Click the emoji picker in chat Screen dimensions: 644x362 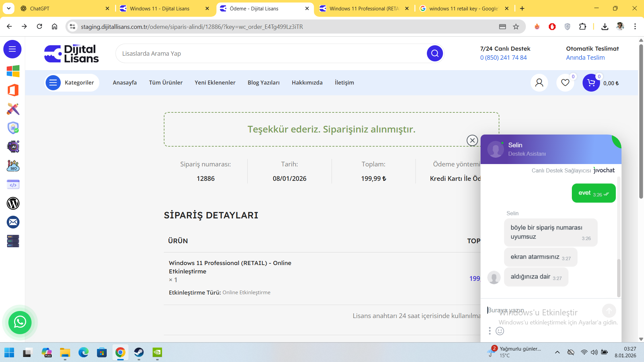coord(500,331)
